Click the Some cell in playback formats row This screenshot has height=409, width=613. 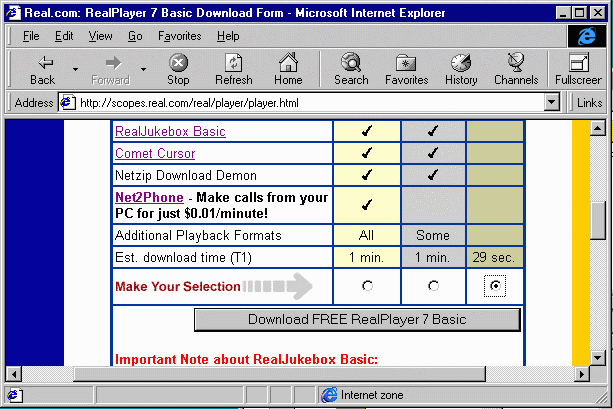433,235
